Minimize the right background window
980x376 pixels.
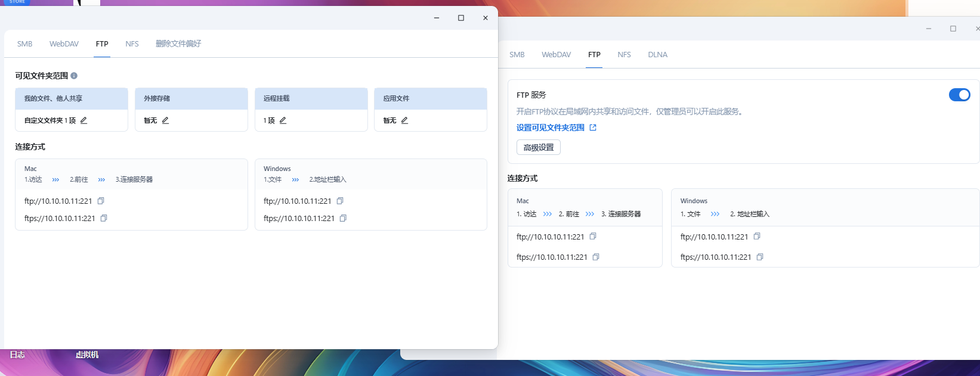929,29
